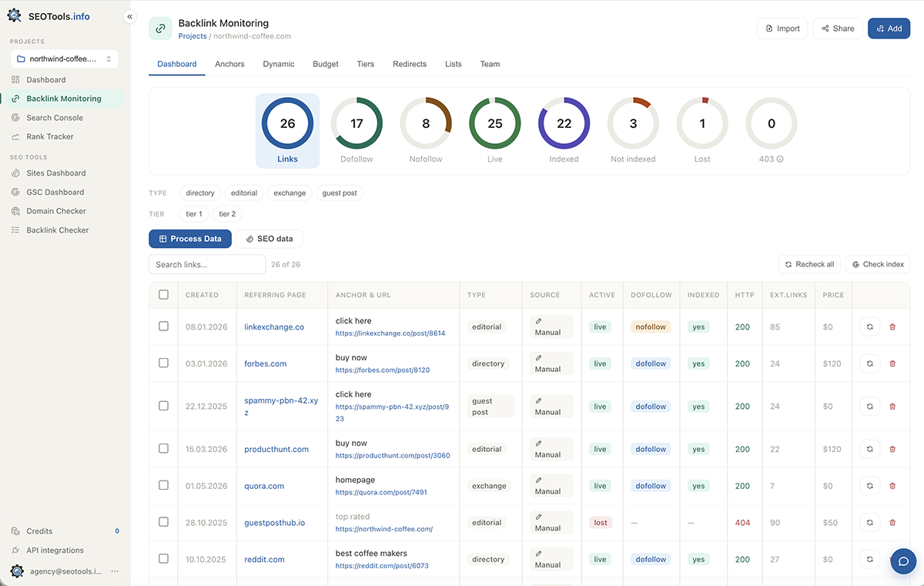Select the Indexed 22 ring stat
The image size is (924, 586).
pos(564,131)
